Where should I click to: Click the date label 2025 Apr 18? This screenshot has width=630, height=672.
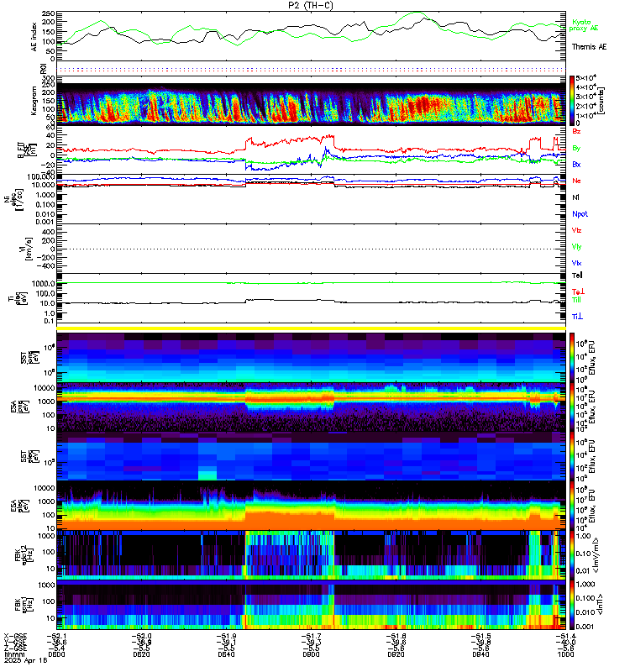click(x=26, y=660)
